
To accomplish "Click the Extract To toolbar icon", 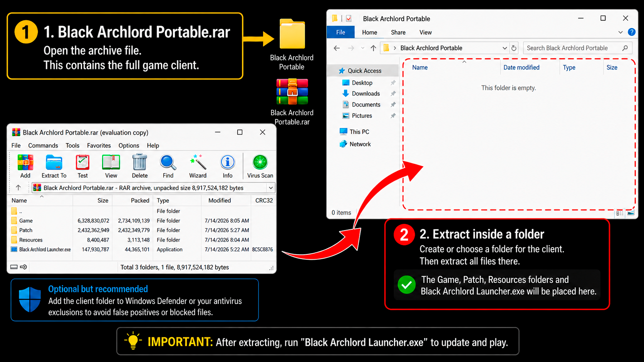I will (54, 166).
